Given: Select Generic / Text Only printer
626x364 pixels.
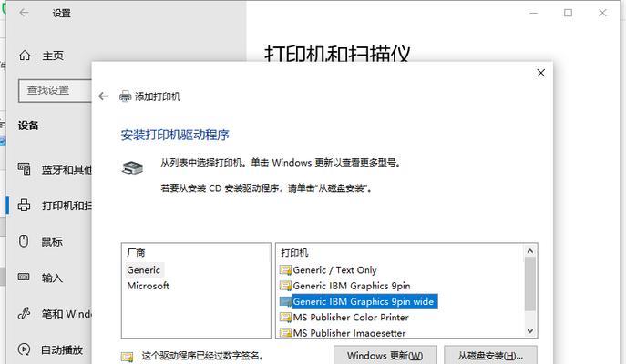Looking at the screenshot, I should 334,270.
